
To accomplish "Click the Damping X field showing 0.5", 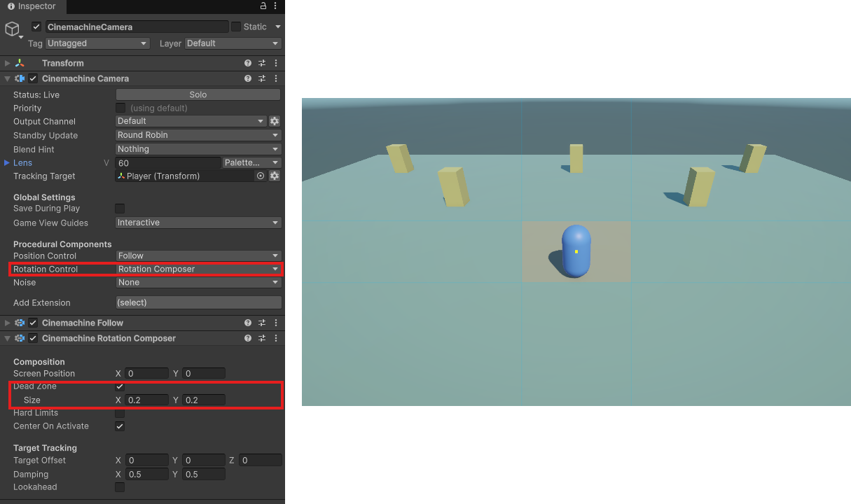I will (x=147, y=474).
